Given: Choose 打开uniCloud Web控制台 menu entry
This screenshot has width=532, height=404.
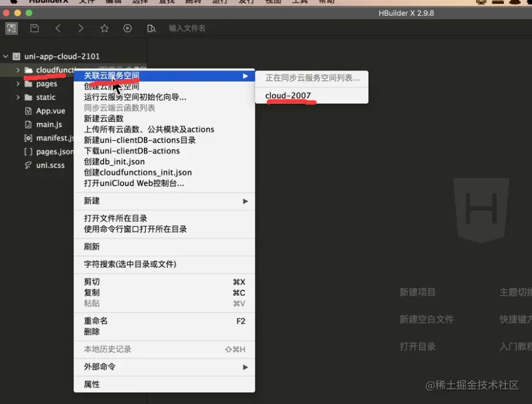Looking at the screenshot, I should (x=164, y=183).
